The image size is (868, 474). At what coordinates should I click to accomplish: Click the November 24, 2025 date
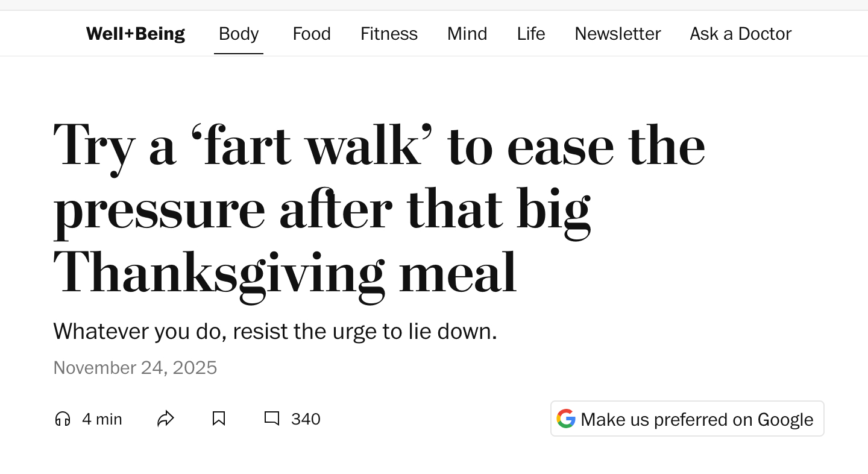pos(135,368)
